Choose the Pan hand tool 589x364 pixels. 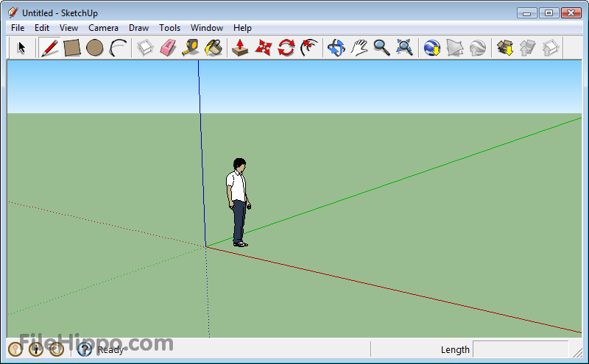[359, 48]
